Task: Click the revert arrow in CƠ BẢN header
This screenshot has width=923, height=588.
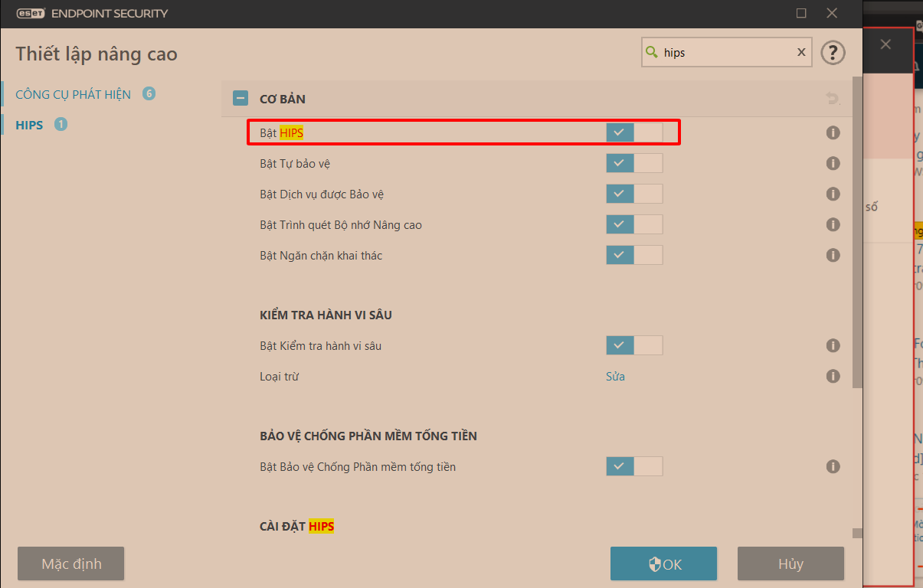Action: tap(833, 98)
